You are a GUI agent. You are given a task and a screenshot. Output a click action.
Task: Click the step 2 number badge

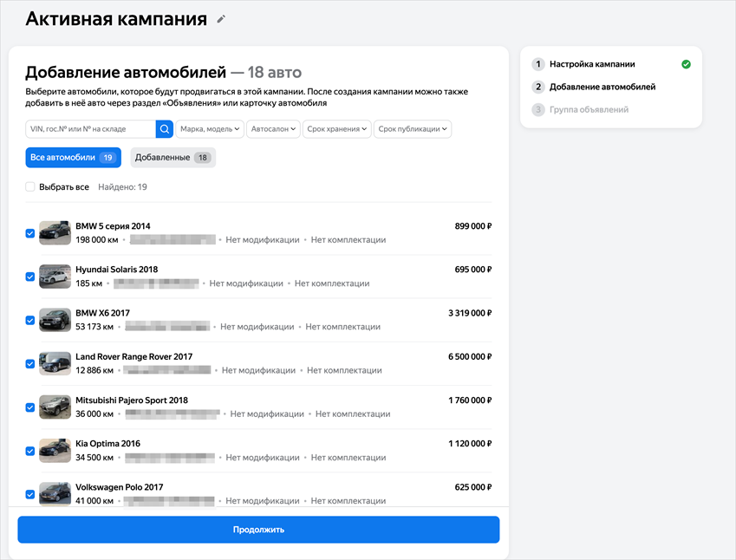[538, 87]
